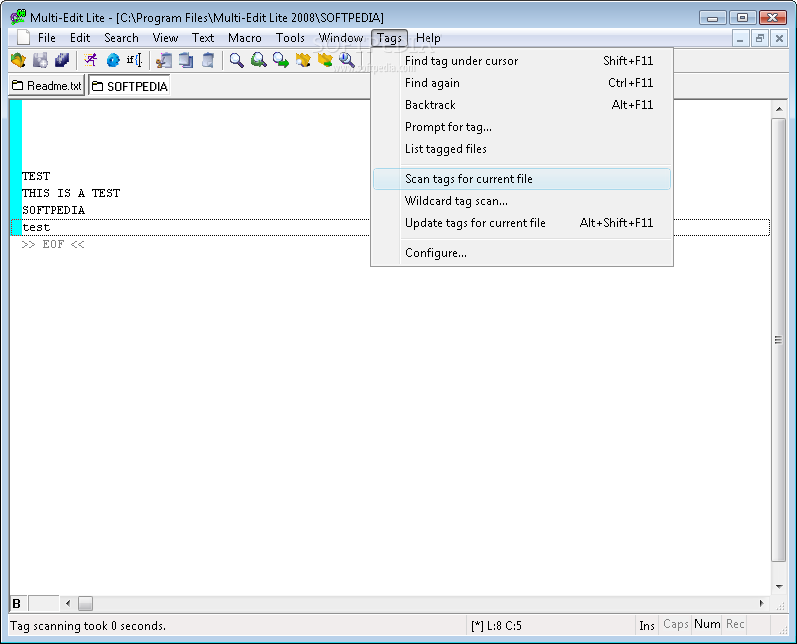Click the Multi-Edit app icon in title bar
Viewport: 797px width, 644px height.
coord(18,17)
